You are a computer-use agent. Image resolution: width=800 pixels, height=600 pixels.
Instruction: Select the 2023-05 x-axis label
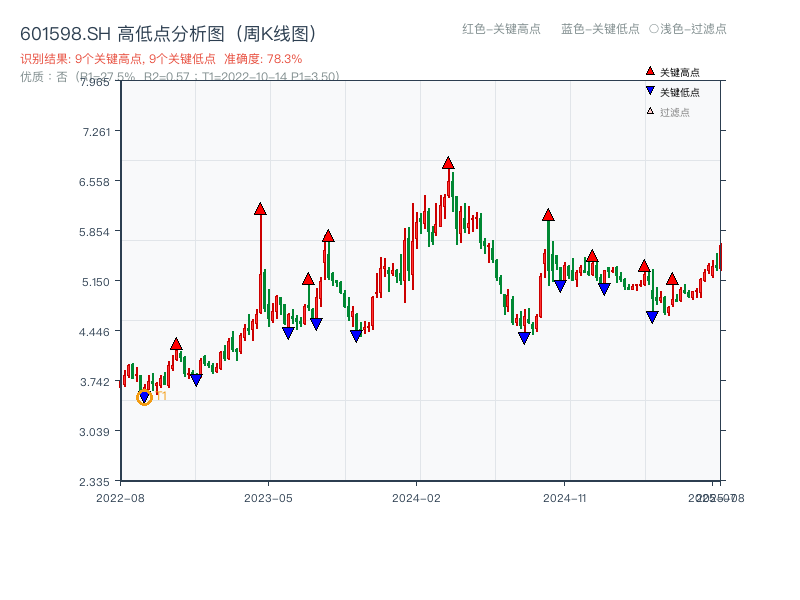click(268, 498)
